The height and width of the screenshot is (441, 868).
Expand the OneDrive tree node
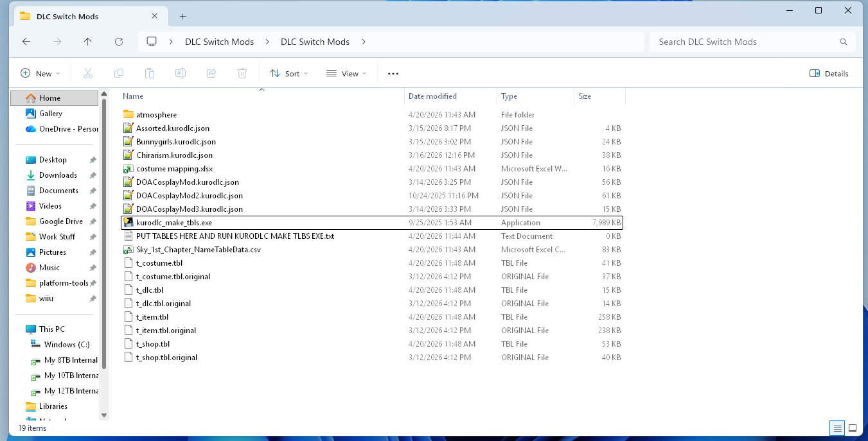[17, 129]
